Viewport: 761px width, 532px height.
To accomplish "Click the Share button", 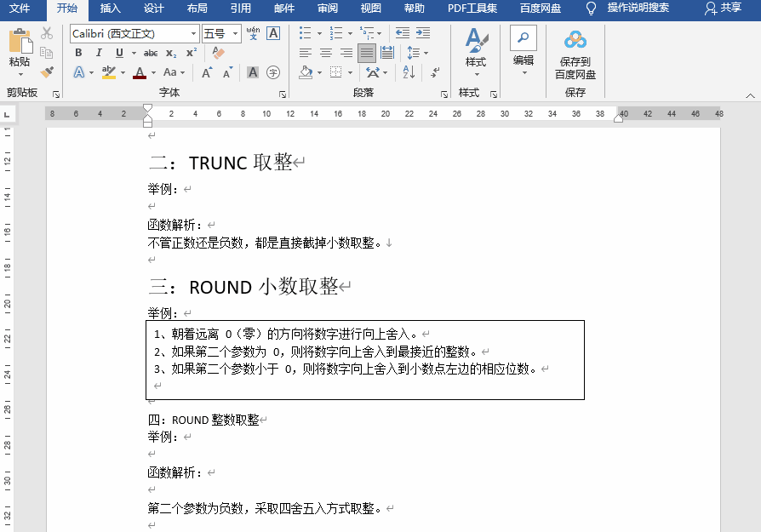I will 724,9.
